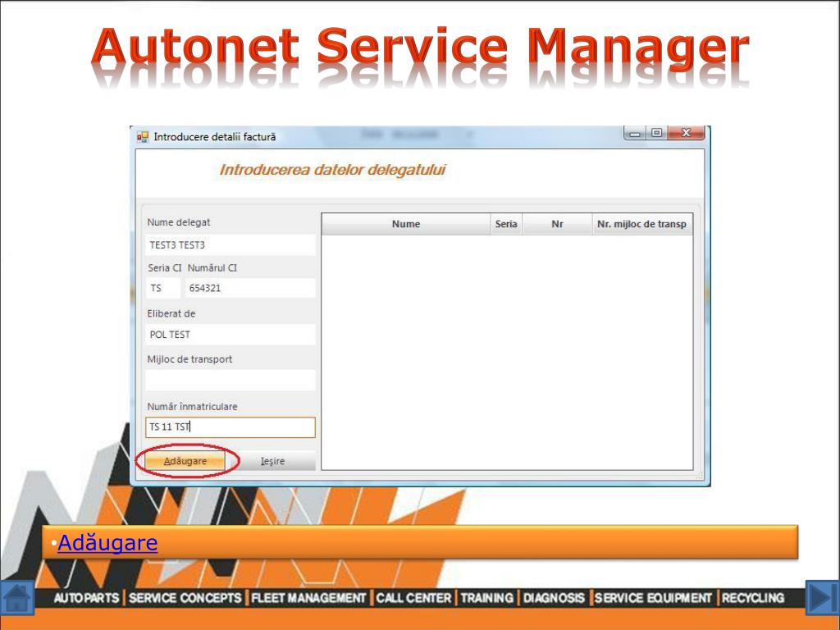This screenshot has height=630, width=840.
Task: Click the Adăugare button in the dialog
Action: tap(185, 461)
